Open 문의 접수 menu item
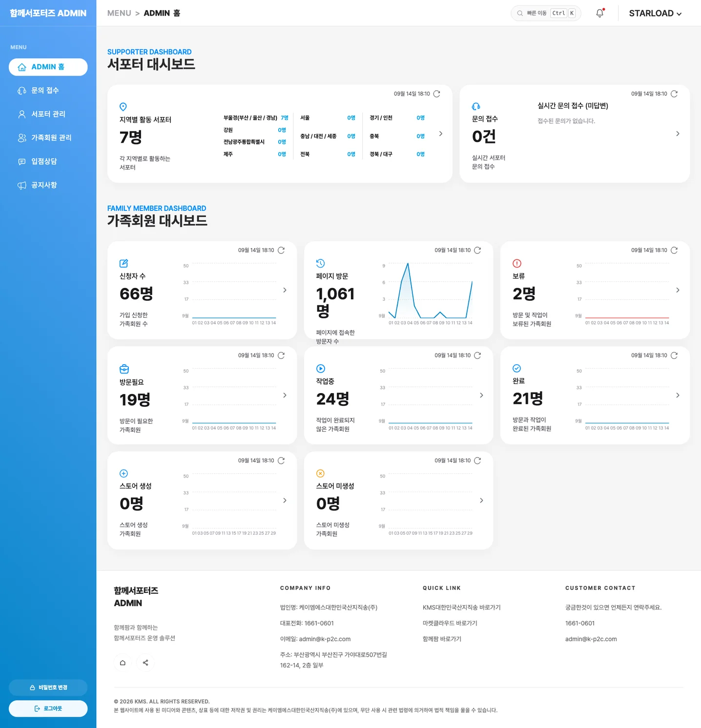Screen dimensions: 701x728 click(x=48, y=90)
